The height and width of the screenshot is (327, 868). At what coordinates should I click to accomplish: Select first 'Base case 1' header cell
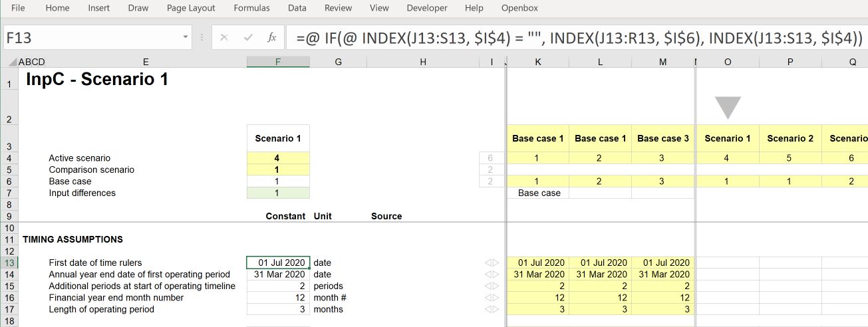point(538,138)
